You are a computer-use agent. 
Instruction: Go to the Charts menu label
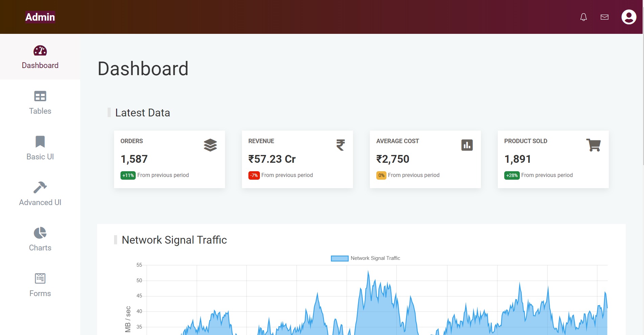click(x=40, y=248)
